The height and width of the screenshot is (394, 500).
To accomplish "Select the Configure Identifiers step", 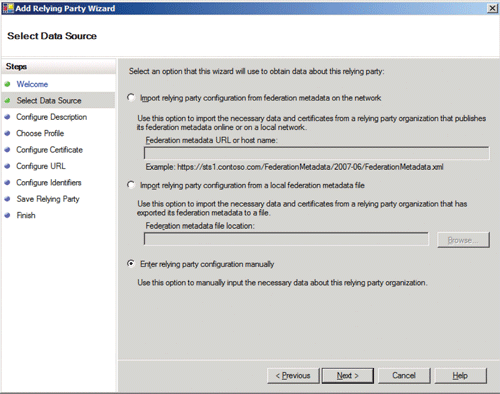I will 49,182.
